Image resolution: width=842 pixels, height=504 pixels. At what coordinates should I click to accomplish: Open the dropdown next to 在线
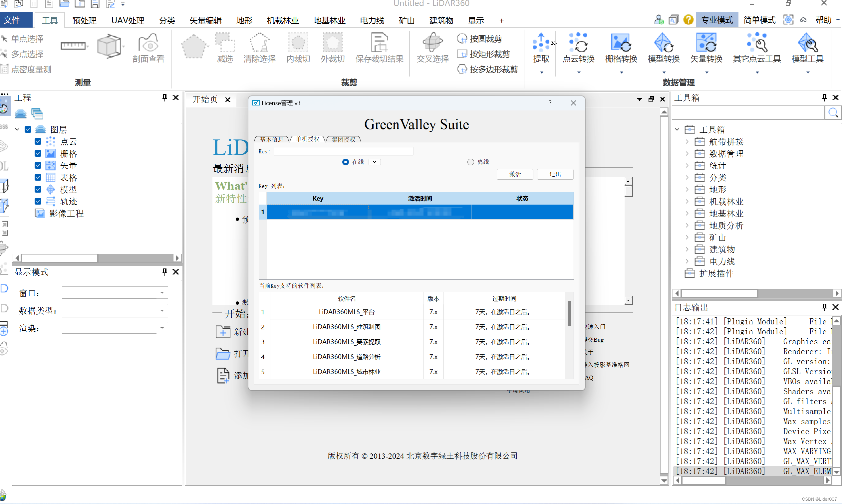375,162
